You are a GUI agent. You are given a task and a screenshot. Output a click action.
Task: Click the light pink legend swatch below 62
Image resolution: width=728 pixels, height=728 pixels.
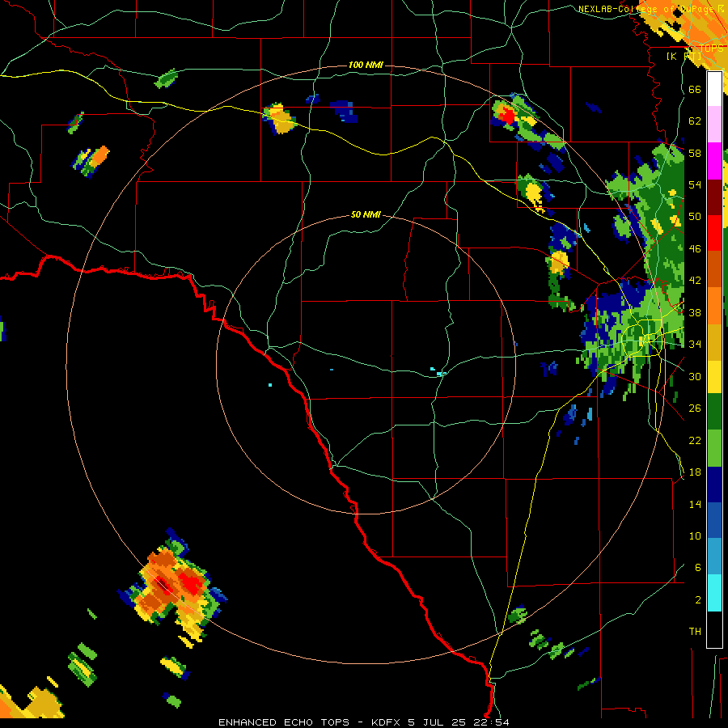coord(714,125)
